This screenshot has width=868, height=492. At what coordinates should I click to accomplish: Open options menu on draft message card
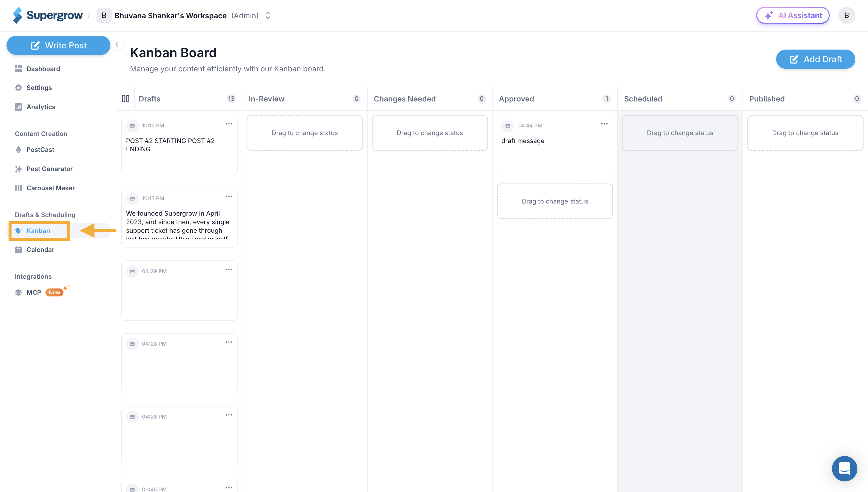pyautogui.click(x=604, y=124)
